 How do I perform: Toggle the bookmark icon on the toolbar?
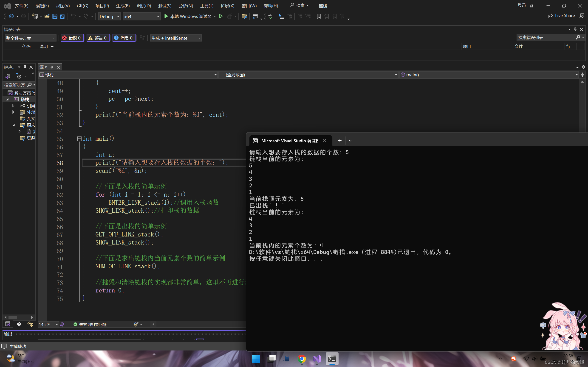point(319,16)
